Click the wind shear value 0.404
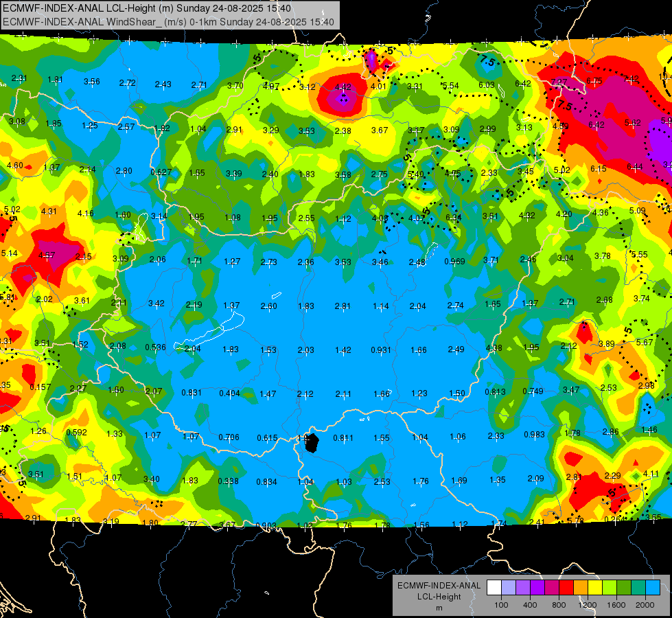The image size is (672, 618). coord(230,393)
